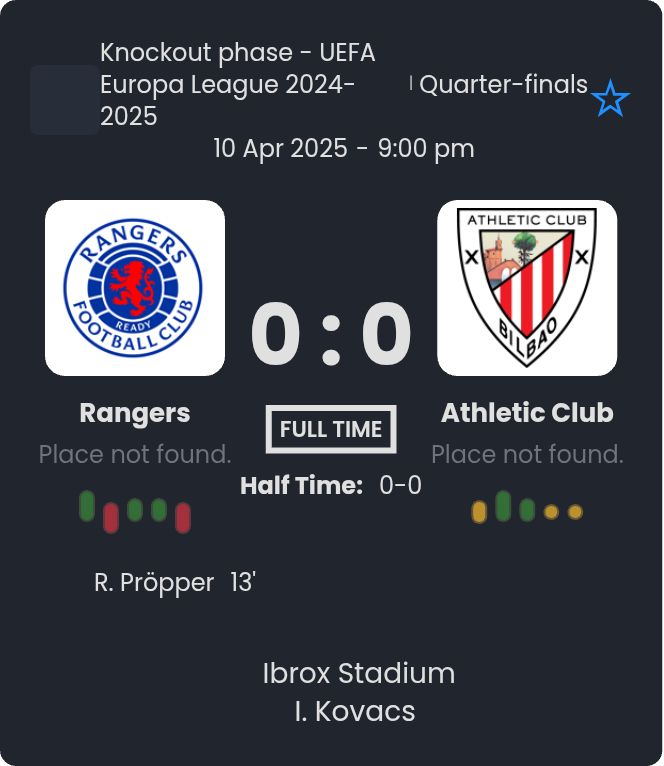Open the Rangers team name link
Viewport: 664px width, 766px height.
[135, 413]
